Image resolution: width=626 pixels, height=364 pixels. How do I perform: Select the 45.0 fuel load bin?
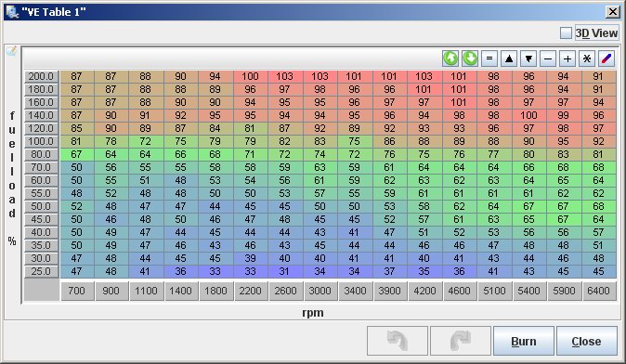tap(41, 219)
